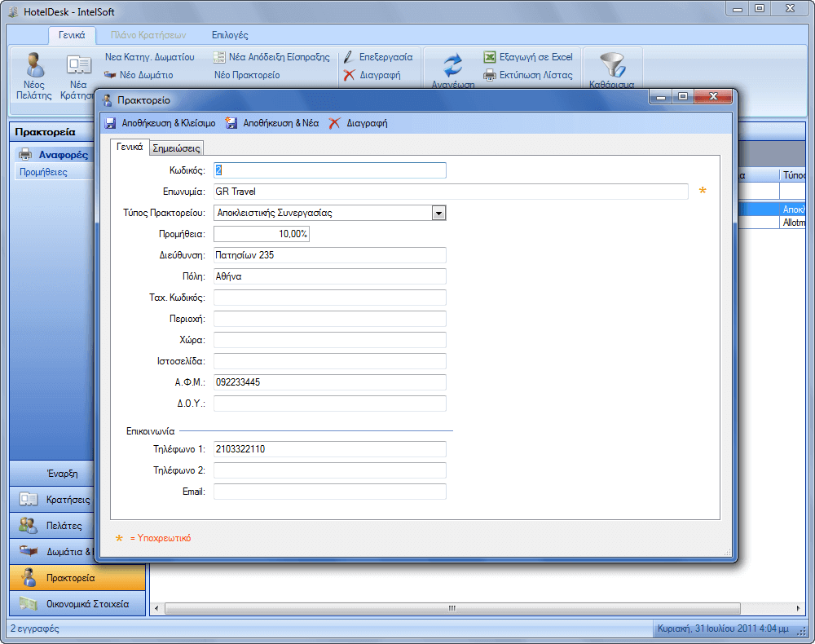This screenshot has height=644, width=815.
Task: Click Αποθήκευση & Κλείσιμο save icon
Action: (110, 124)
